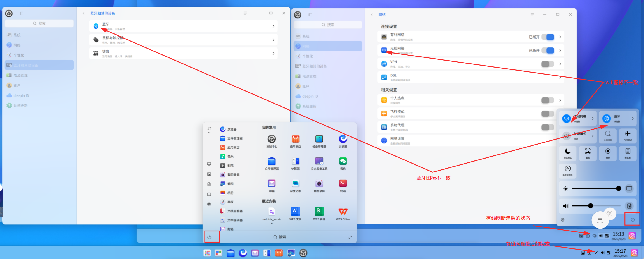Open 剪贴板 tile in quick panel
644x259 pixels.
pos(628,153)
